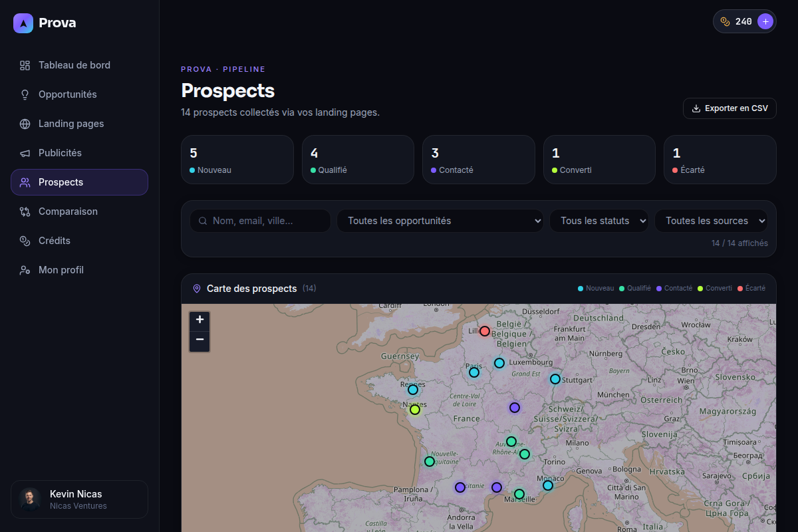Image resolution: width=798 pixels, height=532 pixels.
Task: Click the Nouveau stat card
Action: [x=237, y=160]
